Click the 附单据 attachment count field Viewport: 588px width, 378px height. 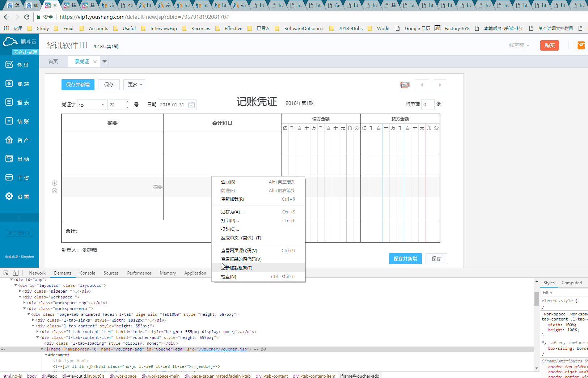pos(427,105)
